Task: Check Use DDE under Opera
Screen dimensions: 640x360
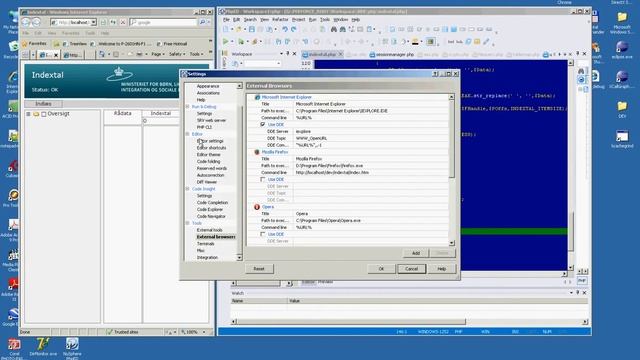Action: pyautogui.click(x=262, y=234)
